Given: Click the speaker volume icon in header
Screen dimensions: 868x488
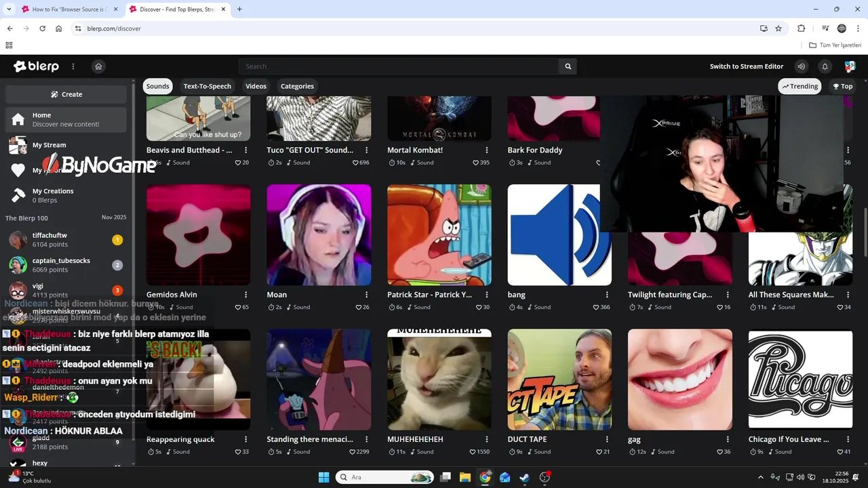Looking at the screenshot, I should pyautogui.click(x=802, y=66).
